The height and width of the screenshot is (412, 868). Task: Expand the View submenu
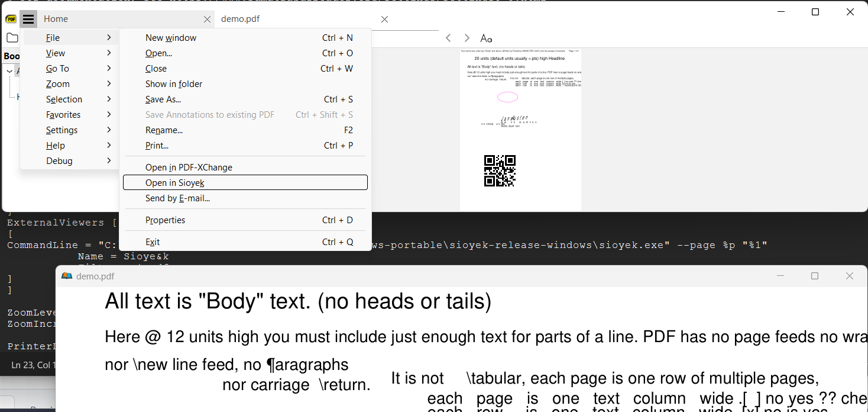(x=55, y=53)
